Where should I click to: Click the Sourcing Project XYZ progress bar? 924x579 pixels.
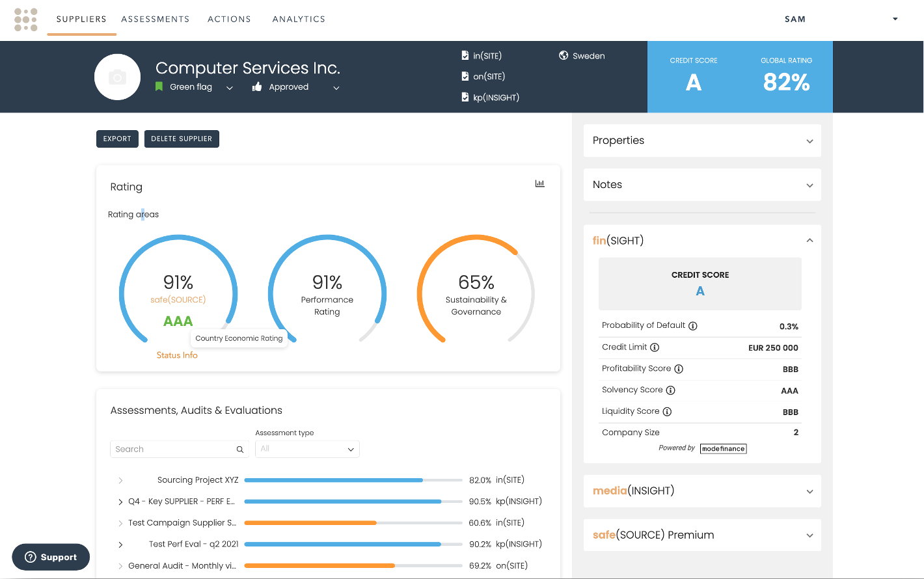point(353,480)
